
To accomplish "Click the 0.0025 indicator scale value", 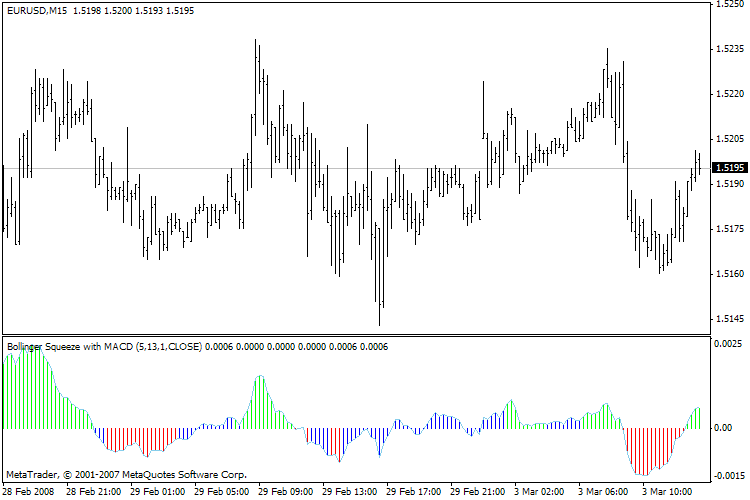I will coord(728,344).
